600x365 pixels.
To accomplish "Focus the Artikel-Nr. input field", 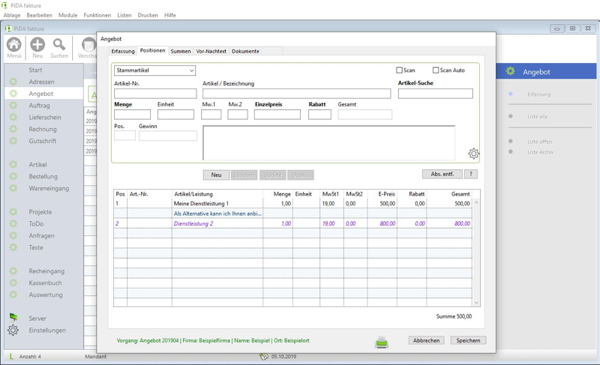I will [155, 94].
